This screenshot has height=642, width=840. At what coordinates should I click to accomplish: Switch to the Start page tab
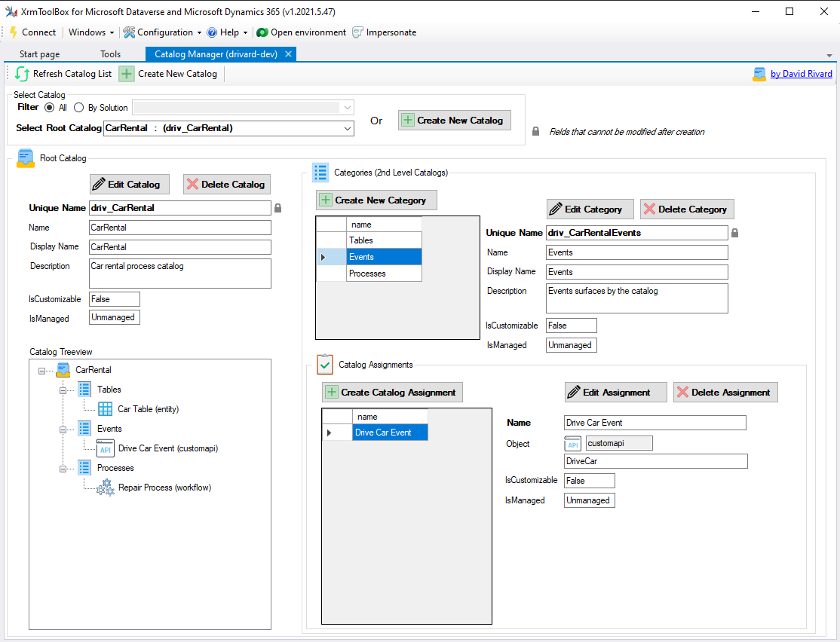[39, 54]
